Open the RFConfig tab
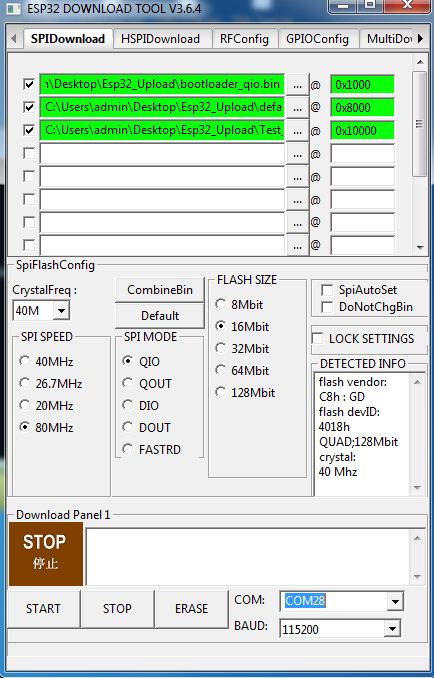Image resolution: width=434 pixels, height=678 pixels. pos(244,39)
